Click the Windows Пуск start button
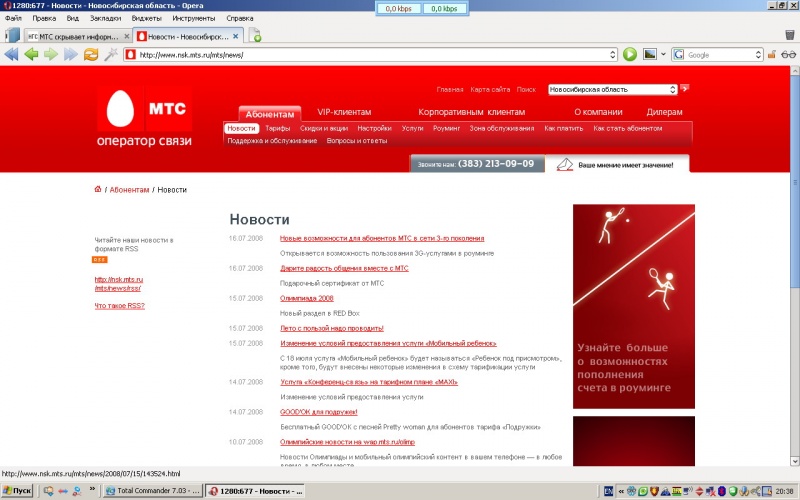The image size is (800, 500). coord(17,491)
